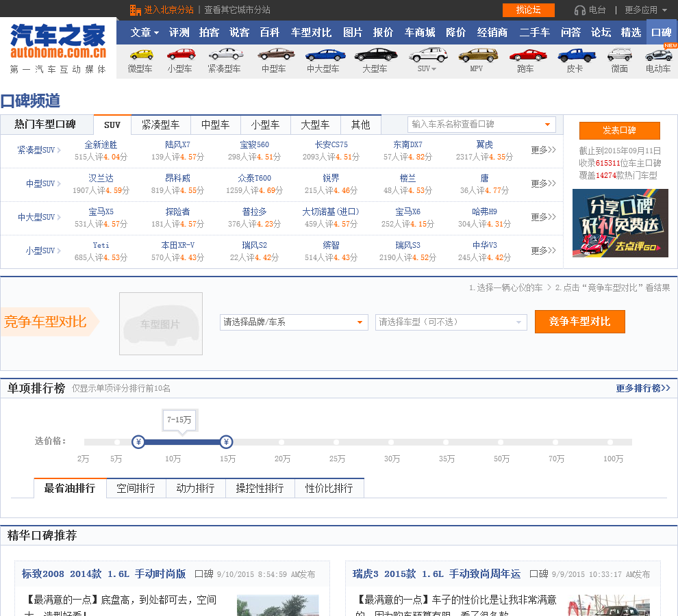Select the 其他 tab

pyautogui.click(x=361, y=125)
